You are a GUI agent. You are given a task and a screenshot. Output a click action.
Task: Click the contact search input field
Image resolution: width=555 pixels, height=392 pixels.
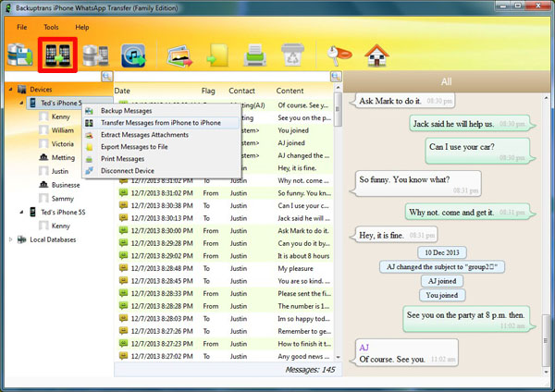(x=53, y=76)
